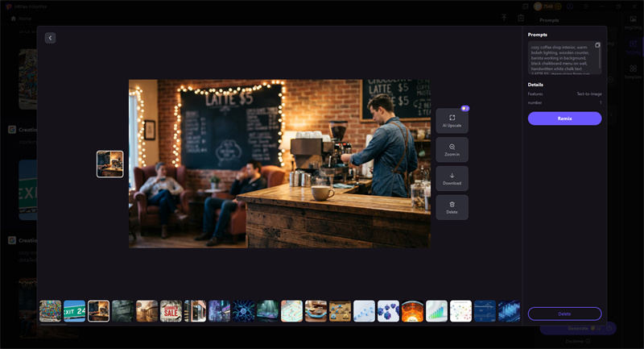Click the "Text-to-Image" feature value

589,93
